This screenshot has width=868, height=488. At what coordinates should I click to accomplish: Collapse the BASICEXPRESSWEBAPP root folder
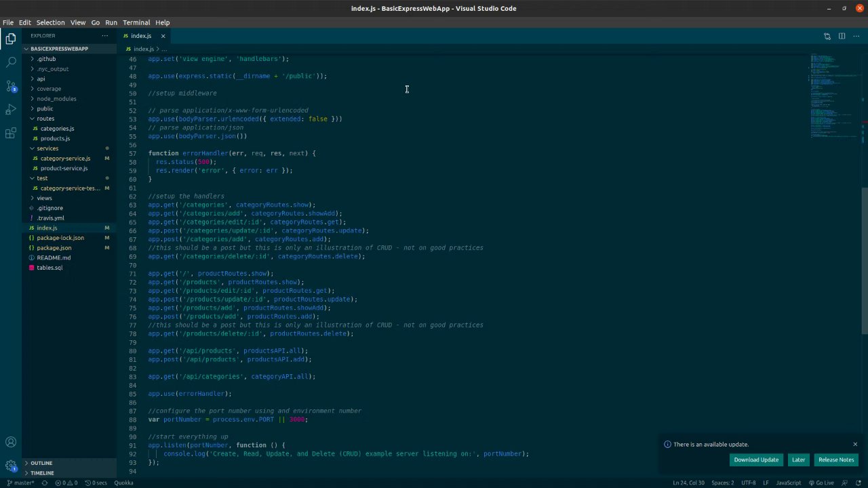pyautogui.click(x=59, y=49)
